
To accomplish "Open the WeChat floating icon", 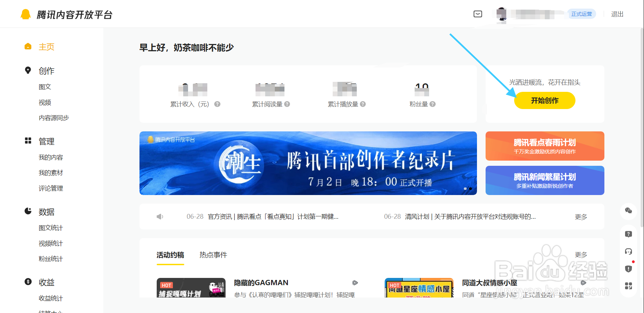I will point(629,211).
